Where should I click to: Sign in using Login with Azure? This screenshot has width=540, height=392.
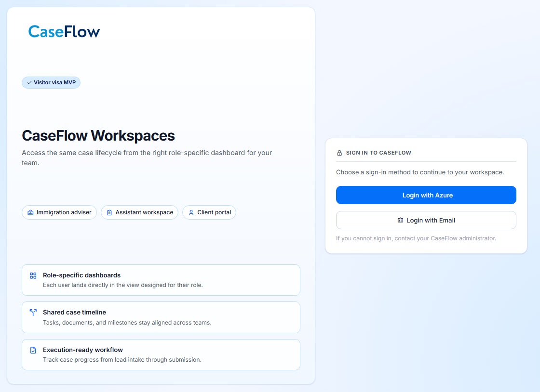click(x=426, y=195)
